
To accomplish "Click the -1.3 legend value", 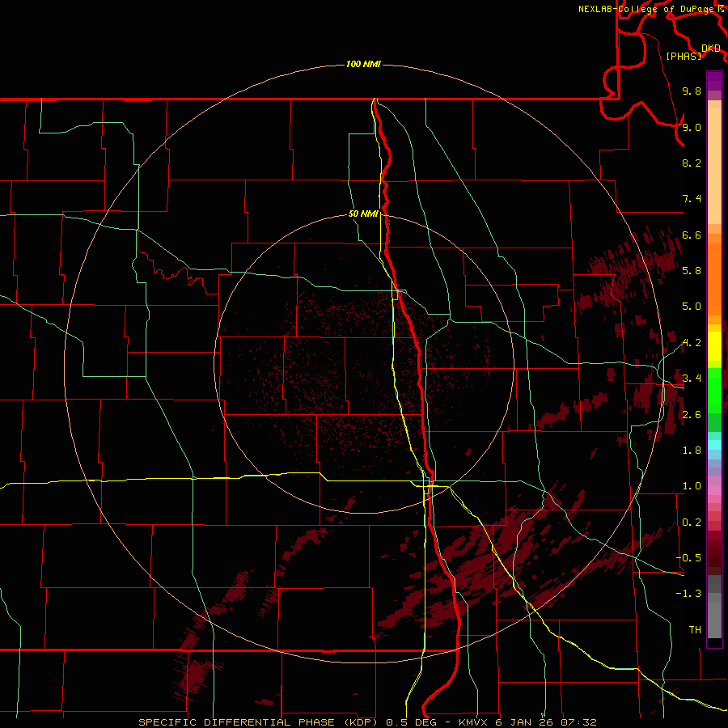I will coord(688,594).
